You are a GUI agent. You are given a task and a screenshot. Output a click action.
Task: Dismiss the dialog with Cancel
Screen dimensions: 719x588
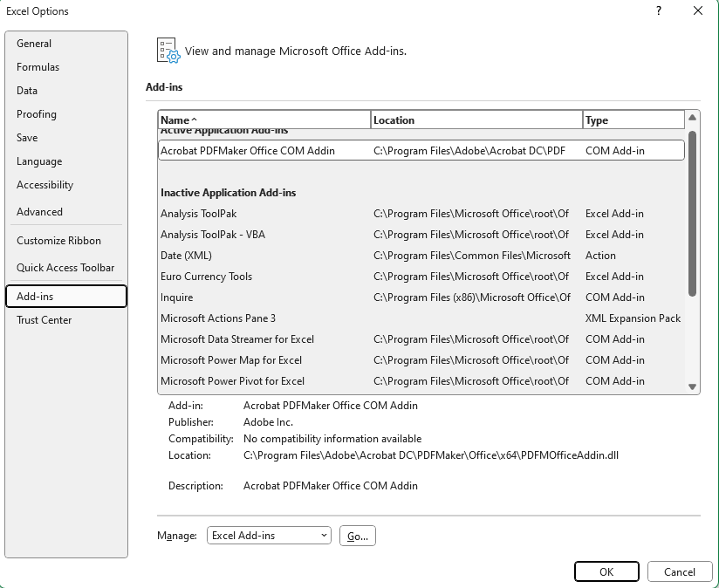coord(680,571)
